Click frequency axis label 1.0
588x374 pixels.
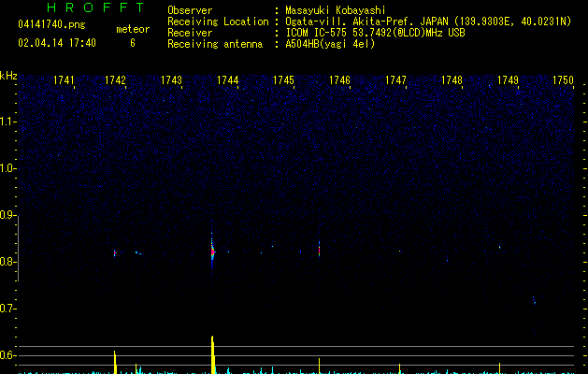[7, 168]
